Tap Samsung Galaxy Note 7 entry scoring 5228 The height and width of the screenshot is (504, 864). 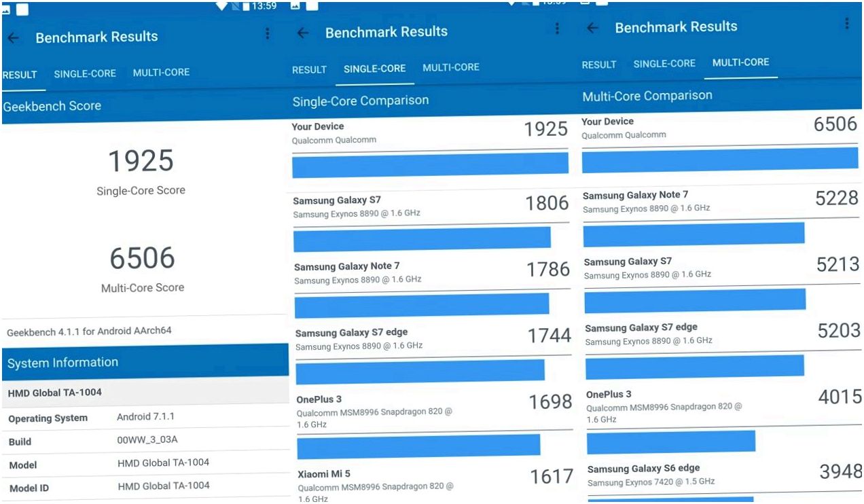coord(720,201)
